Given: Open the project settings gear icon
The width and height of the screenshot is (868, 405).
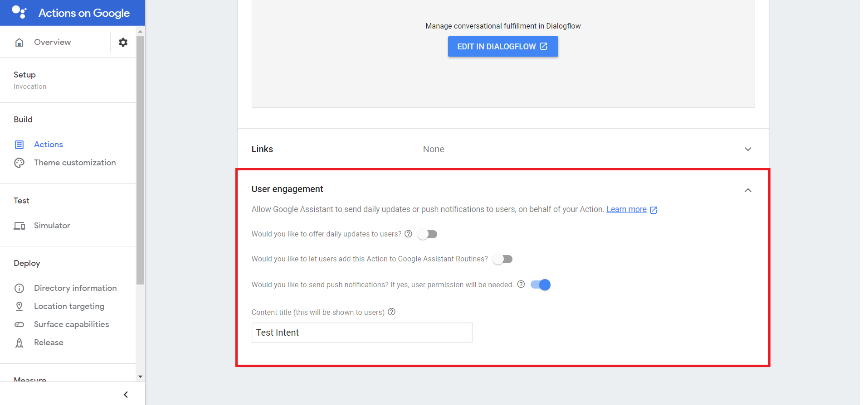Looking at the screenshot, I should click(123, 42).
